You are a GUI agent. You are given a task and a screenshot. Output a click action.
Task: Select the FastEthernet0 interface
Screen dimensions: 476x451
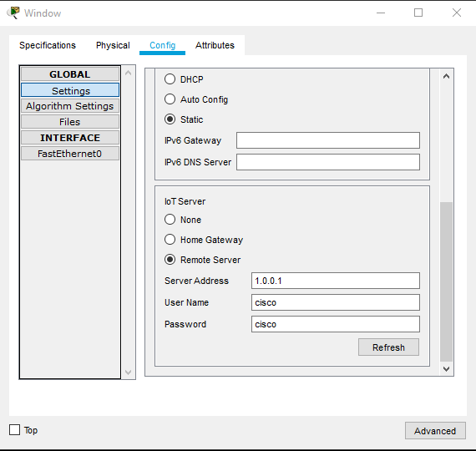click(x=70, y=154)
